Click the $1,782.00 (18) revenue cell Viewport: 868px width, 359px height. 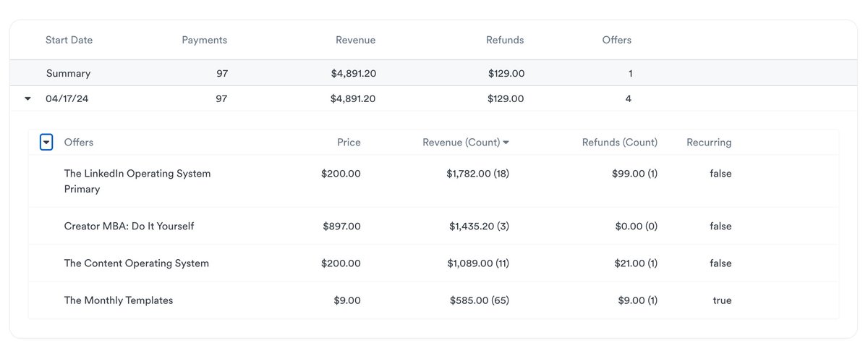pyautogui.click(x=477, y=174)
